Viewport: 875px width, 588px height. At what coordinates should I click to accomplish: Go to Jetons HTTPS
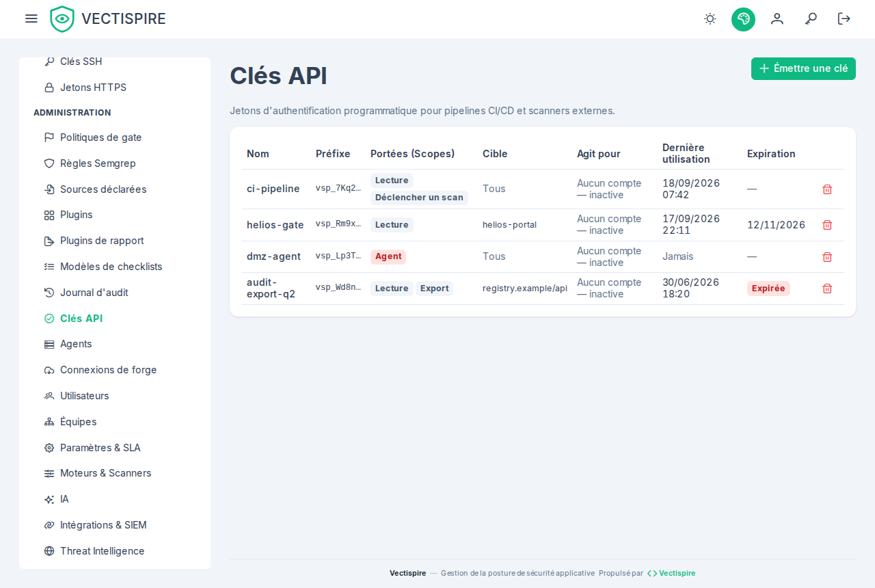[x=115, y=88]
